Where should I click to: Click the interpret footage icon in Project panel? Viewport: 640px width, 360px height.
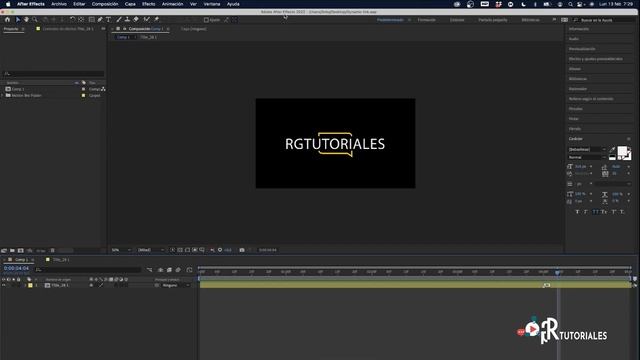[4, 250]
